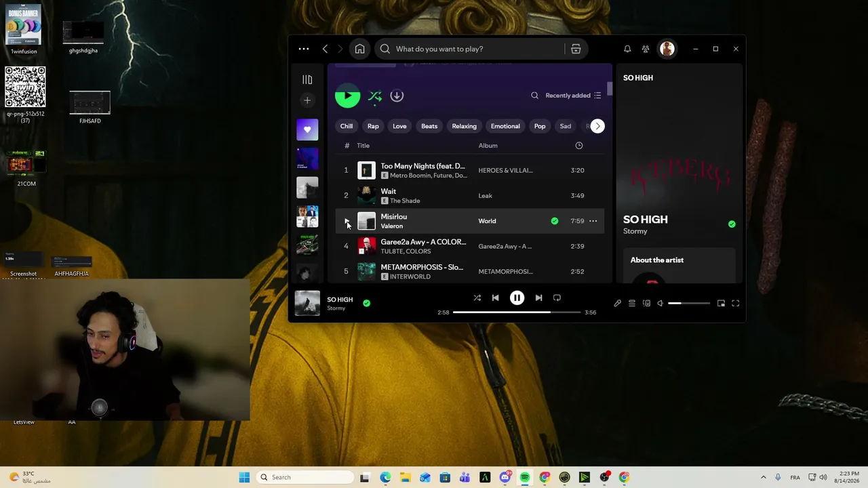Enter full screen with the expand icon
This screenshot has width=868, height=488.
tap(735, 303)
